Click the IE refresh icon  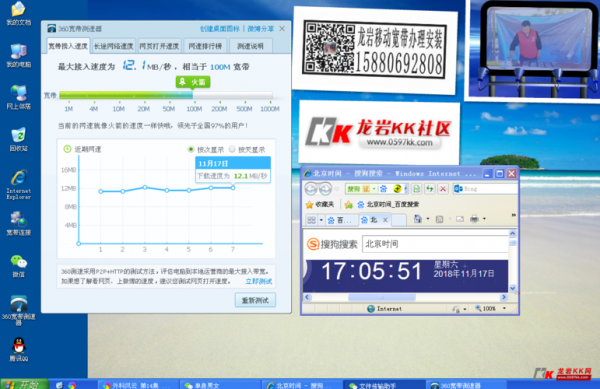point(429,189)
